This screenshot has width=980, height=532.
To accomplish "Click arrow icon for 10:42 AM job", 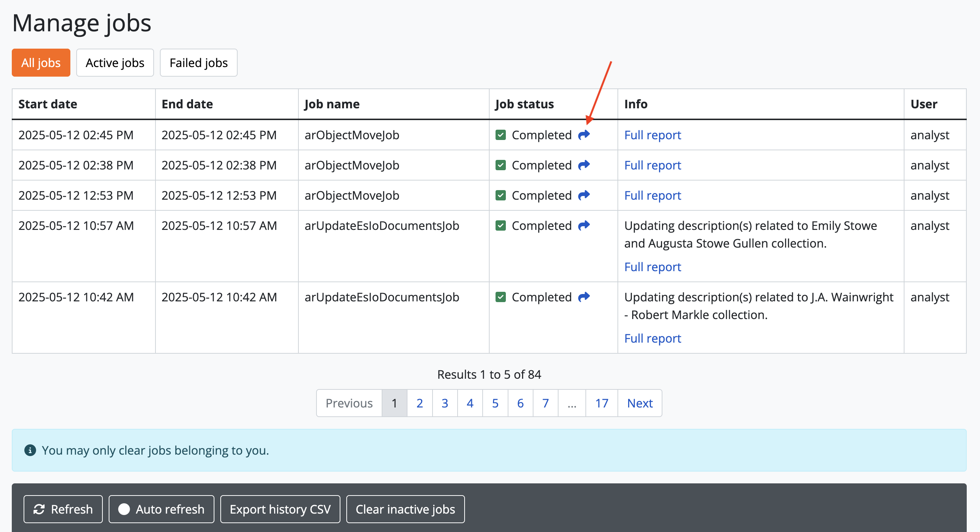I will point(584,297).
